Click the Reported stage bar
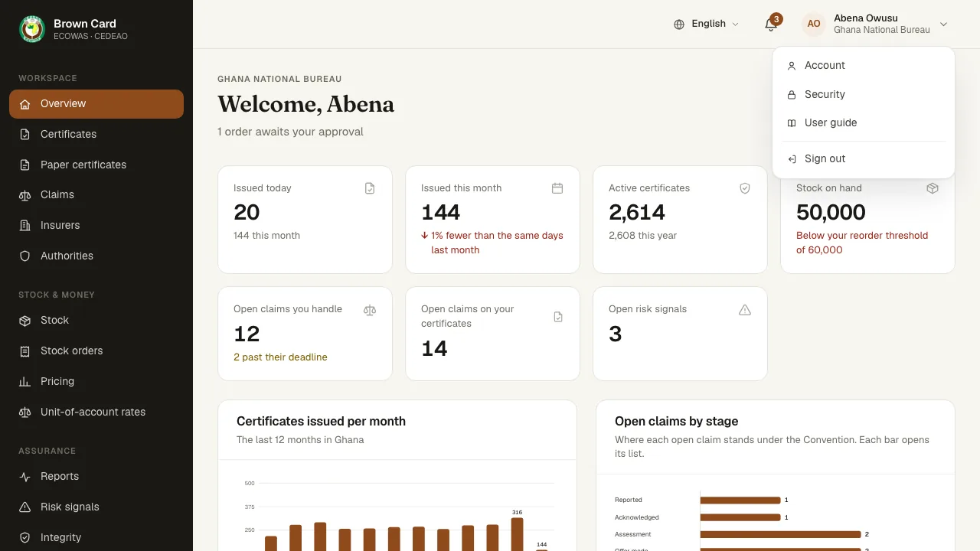Screen dimensions: 980x551 click(x=740, y=500)
